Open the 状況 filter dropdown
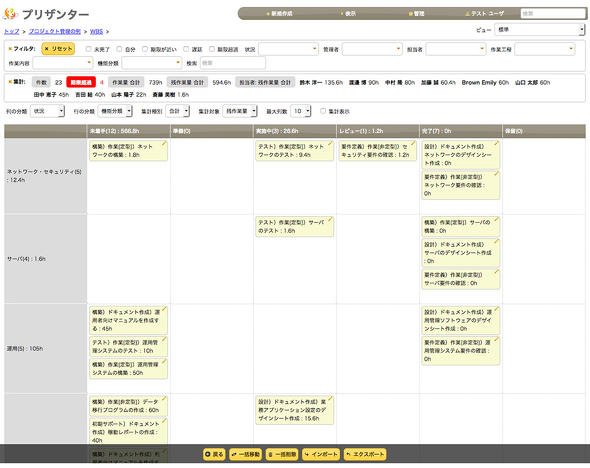Screen dimensions: 590x468 click(289, 49)
